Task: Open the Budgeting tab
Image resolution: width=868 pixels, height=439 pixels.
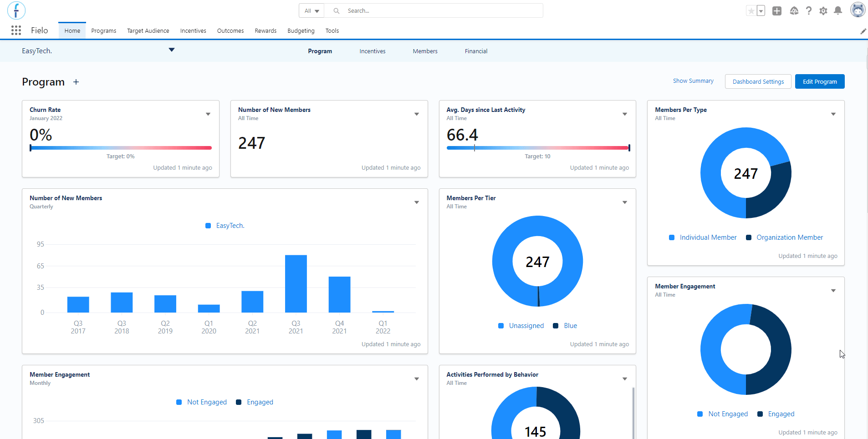Action: coord(301,31)
